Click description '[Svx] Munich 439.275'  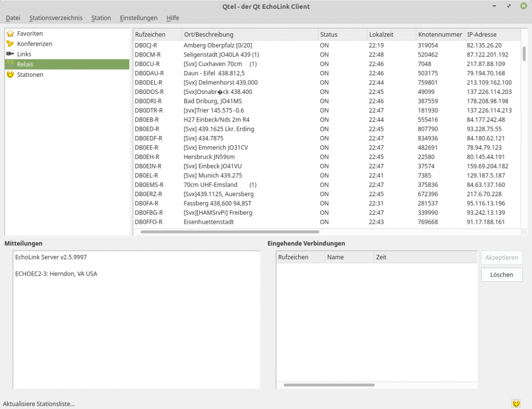[212, 175]
